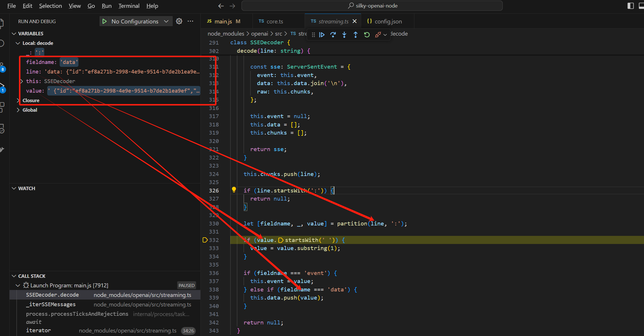Expand the Closure scope
644x336 pixels.
click(18, 100)
